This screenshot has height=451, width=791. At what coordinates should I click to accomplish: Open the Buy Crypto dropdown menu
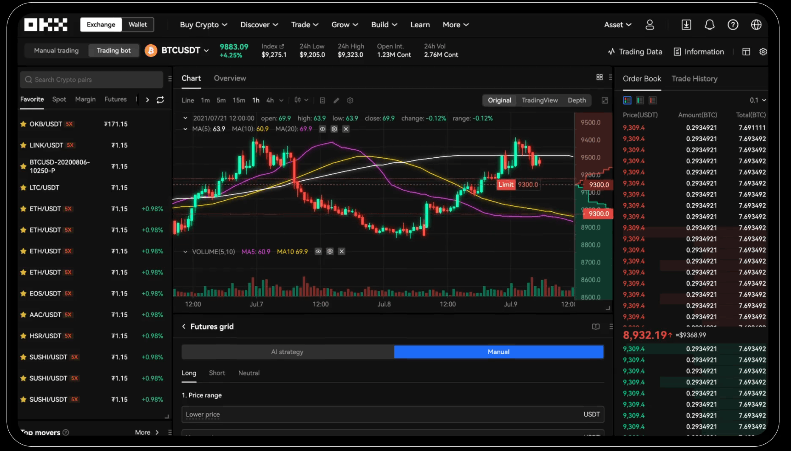[x=203, y=24]
